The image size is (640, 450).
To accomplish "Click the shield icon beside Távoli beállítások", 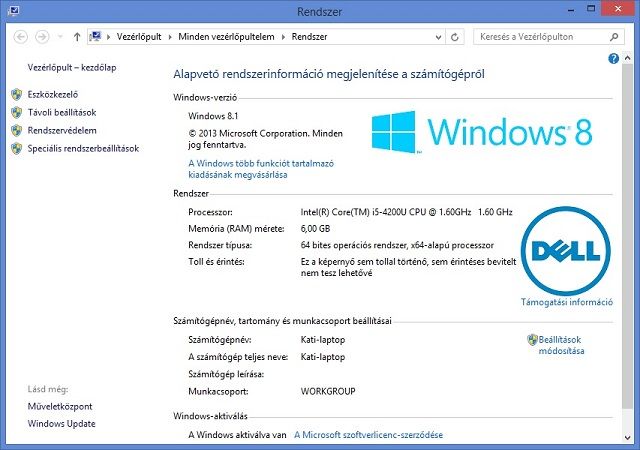I will click(x=17, y=112).
